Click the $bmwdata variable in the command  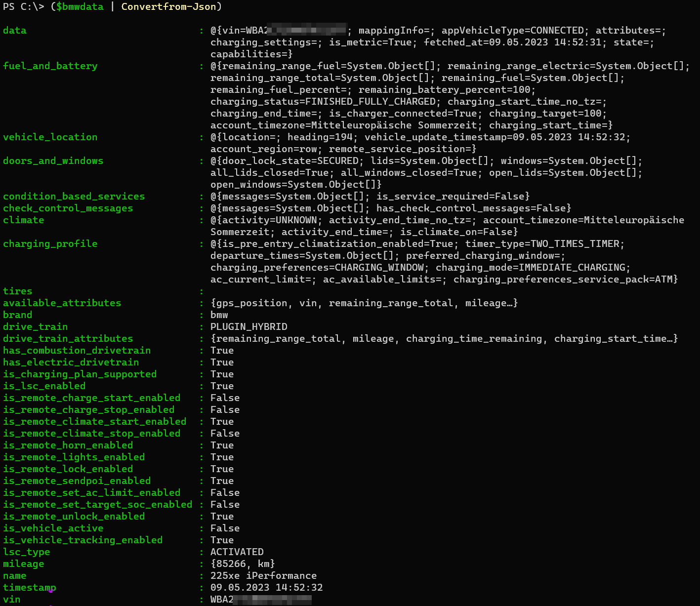click(80, 6)
